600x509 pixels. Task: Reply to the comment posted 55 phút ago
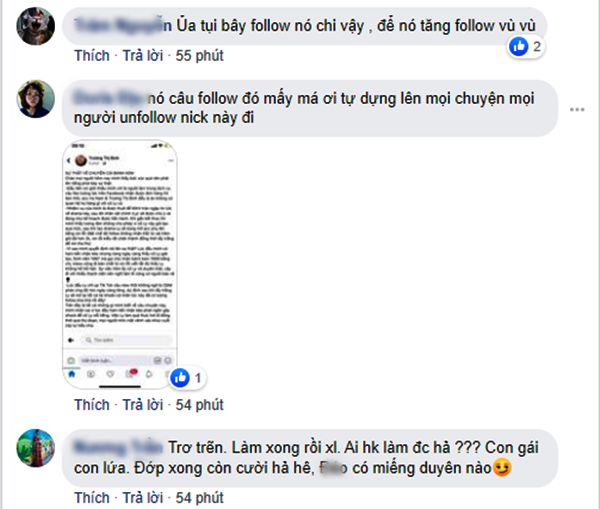point(143,56)
